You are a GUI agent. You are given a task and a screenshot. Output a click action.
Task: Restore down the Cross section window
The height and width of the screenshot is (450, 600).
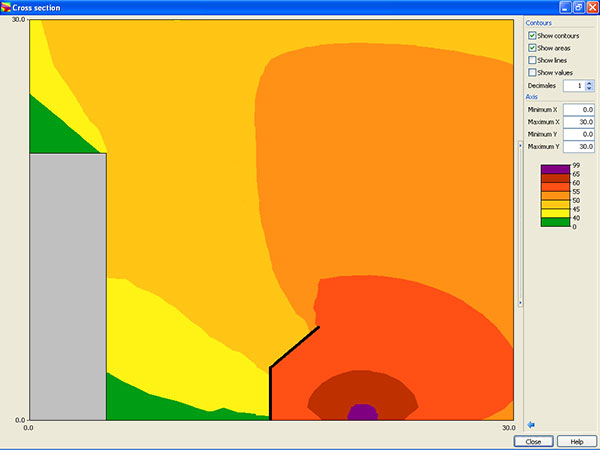tap(579, 7)
